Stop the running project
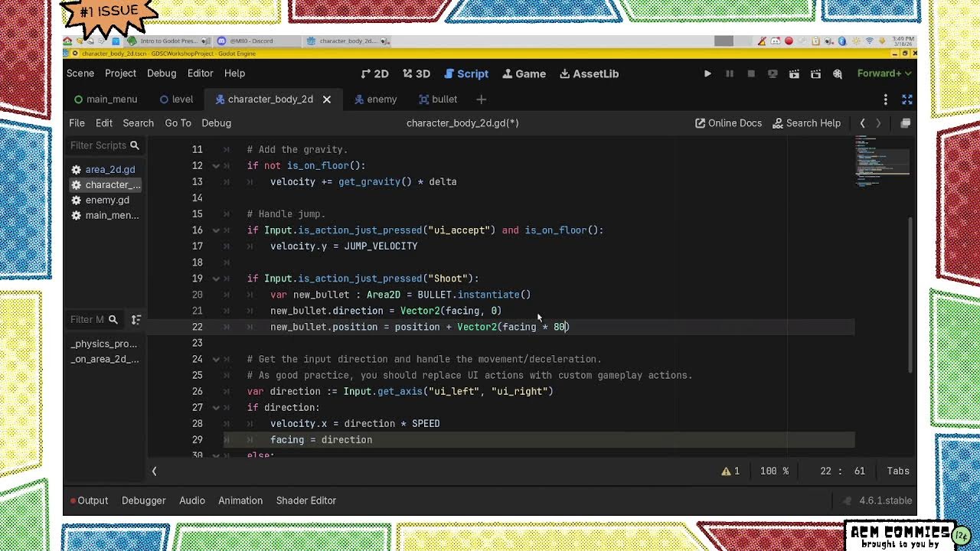Screen dimensions: 980x551 751,73
